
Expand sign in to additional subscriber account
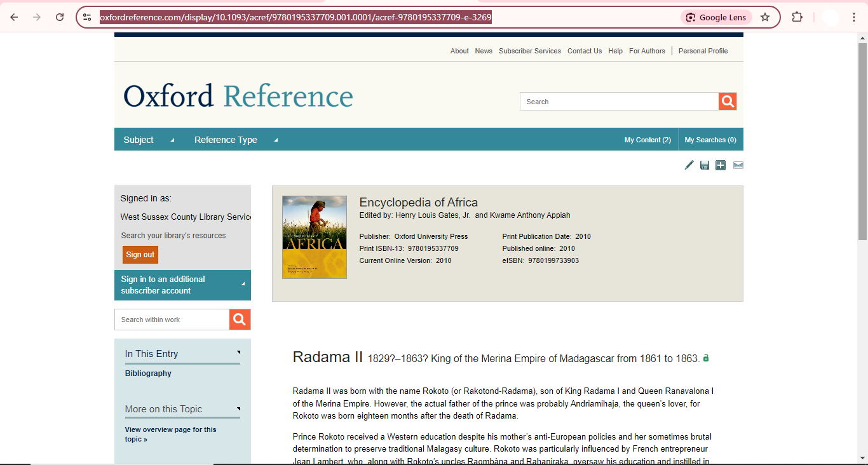click(x=182, y=285)
